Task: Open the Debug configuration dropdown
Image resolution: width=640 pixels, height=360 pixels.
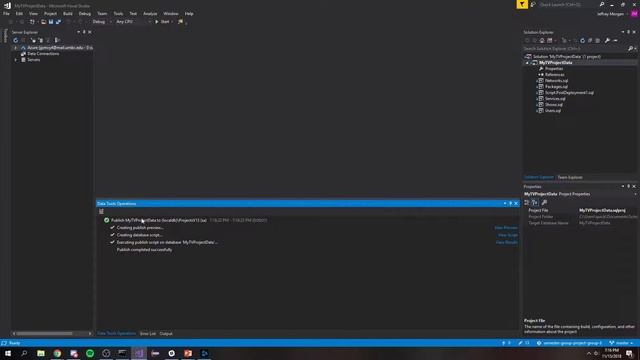Action: pyautogui.click(x=102, y=22)
